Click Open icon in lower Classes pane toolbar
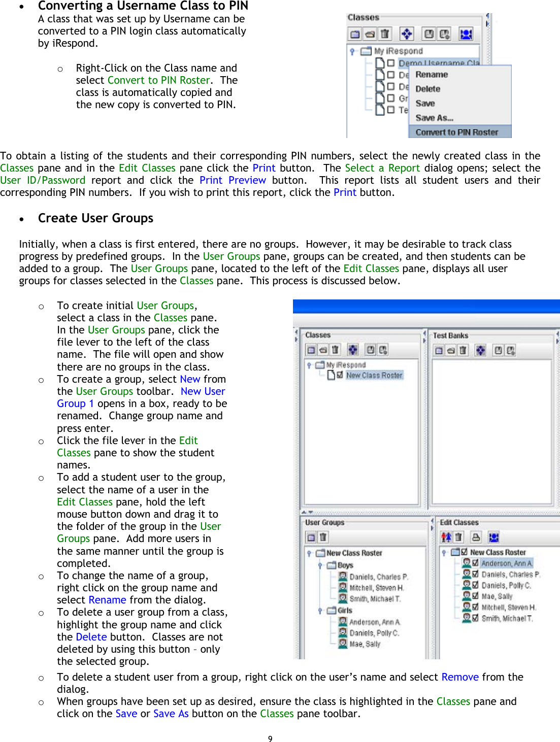The image size is (560, 742). coord(323,350)
